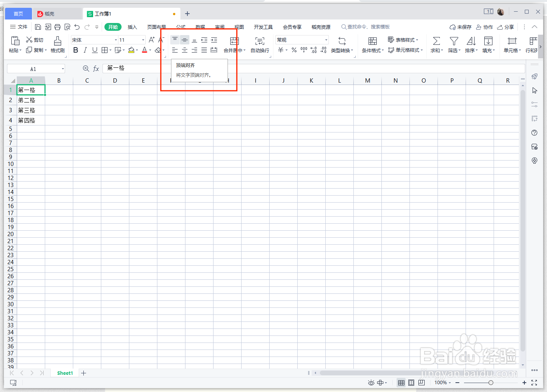This screenshot has width=547, height=392.
Task: Select the Sheet1 sheet tab
Action: point(65,373)
